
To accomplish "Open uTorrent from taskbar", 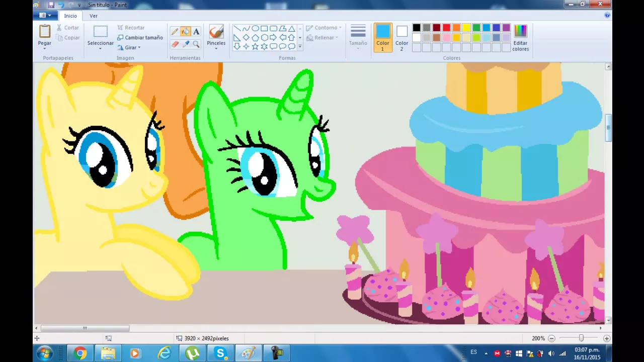I will pos(192,353).
